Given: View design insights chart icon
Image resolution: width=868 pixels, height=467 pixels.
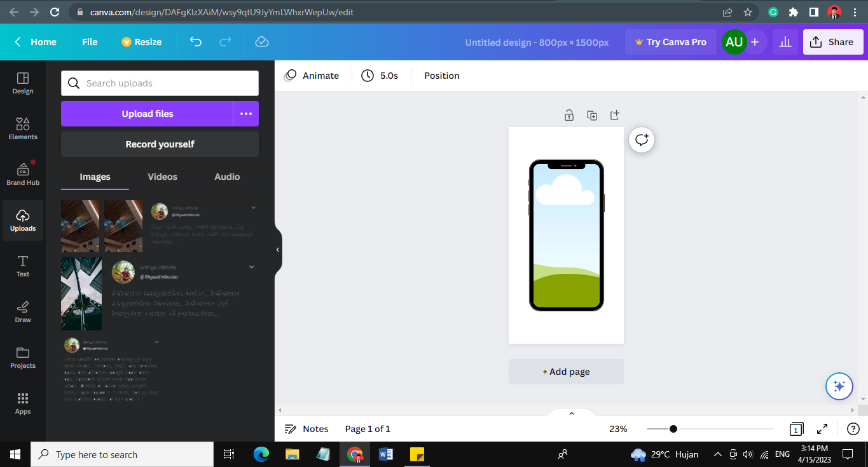Looking at the screenshot, I should (x=785, y=42).
